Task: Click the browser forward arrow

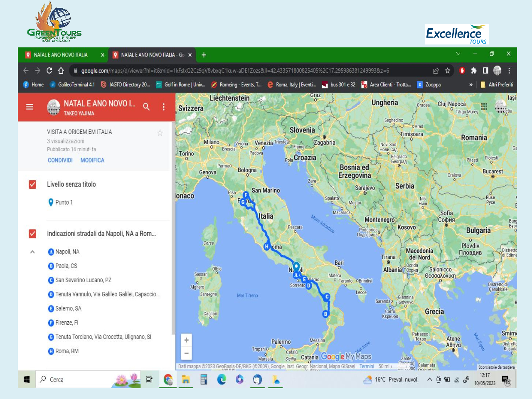Action: (38, 71)
